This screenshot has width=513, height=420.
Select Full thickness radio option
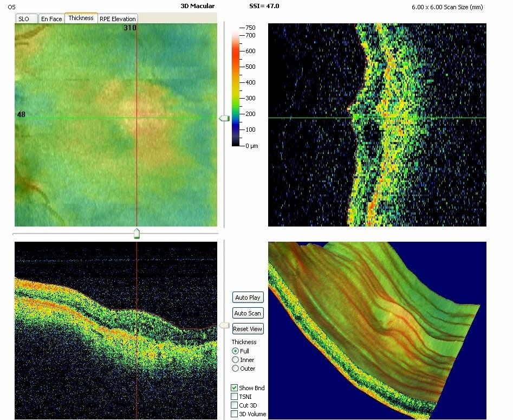235,351
